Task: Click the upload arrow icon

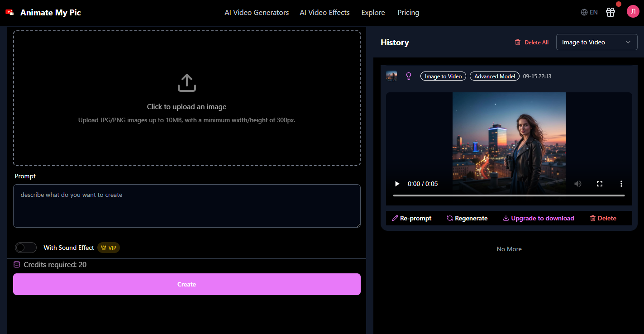Action: (x=186, y=83)
